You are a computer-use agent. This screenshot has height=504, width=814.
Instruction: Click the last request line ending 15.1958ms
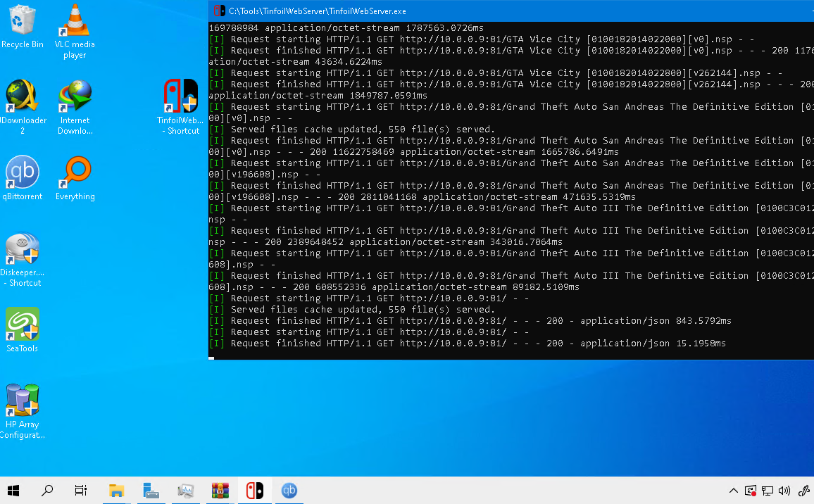pos(468,344)
